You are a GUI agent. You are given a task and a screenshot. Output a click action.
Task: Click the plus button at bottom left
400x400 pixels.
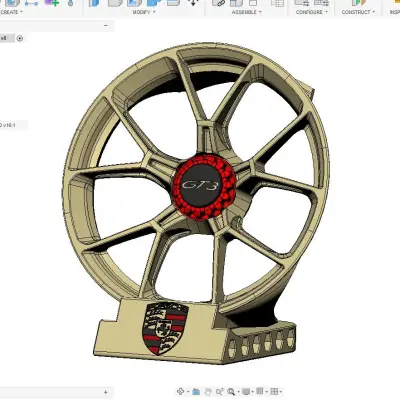(106, 392)
